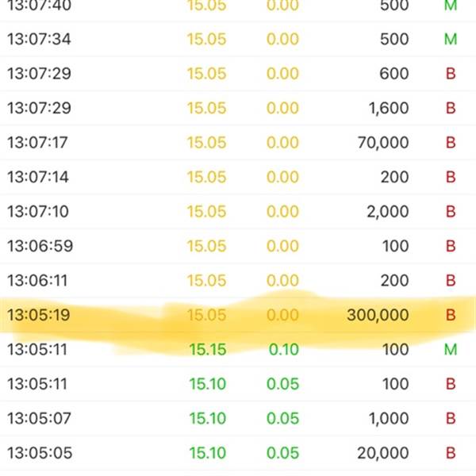
Task: Tap the 600 volume at 13:07:29
Action: point(394,74)
